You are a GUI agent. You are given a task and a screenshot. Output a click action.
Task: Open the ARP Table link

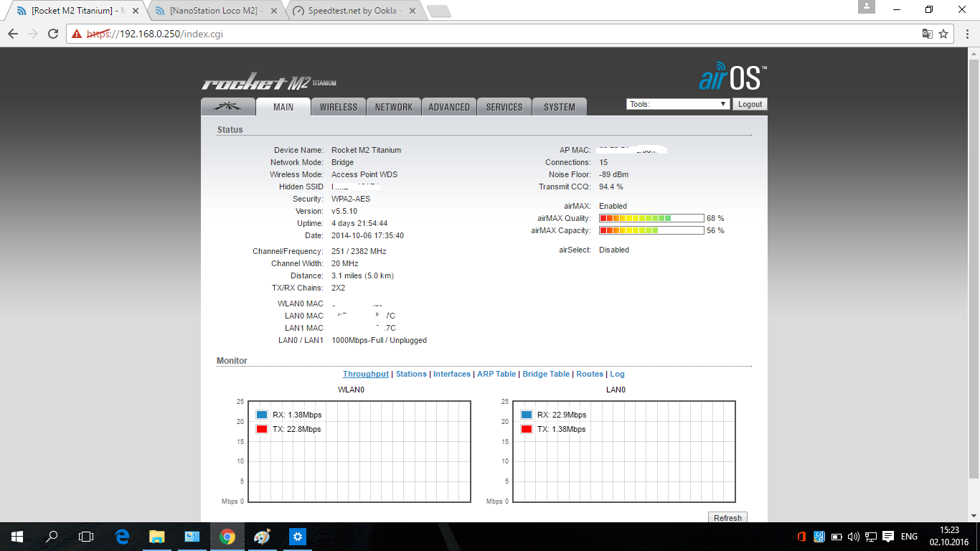click(x=496, y=374)
